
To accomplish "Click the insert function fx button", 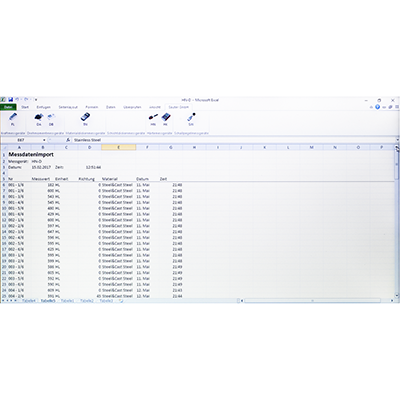I will tap(68, 140).
